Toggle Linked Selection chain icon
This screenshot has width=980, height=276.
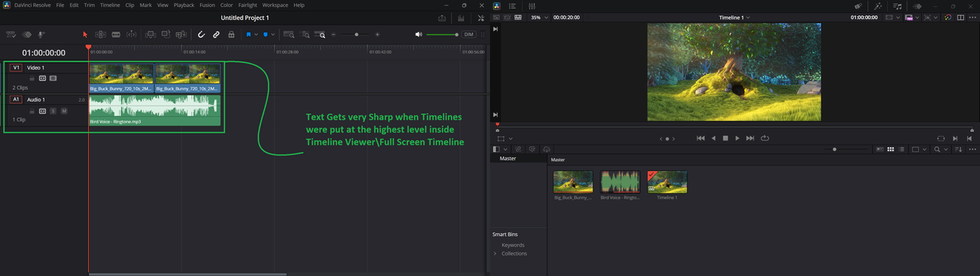[217, 34]
